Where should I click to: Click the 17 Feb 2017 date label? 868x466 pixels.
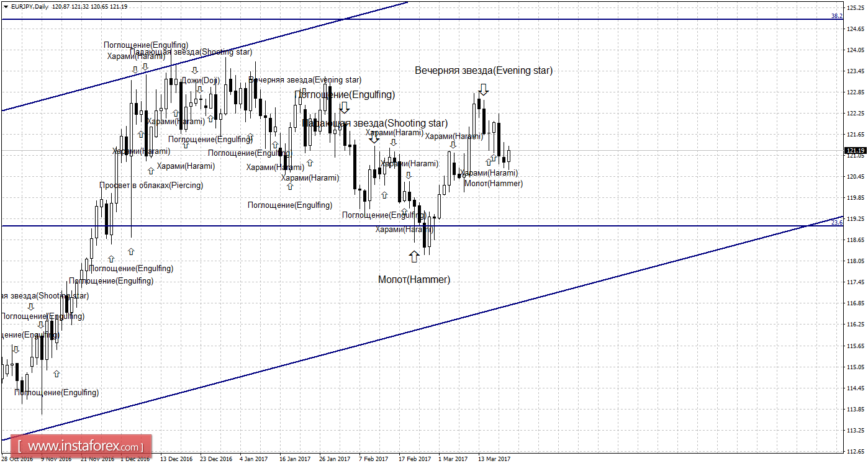click(415, 459)
